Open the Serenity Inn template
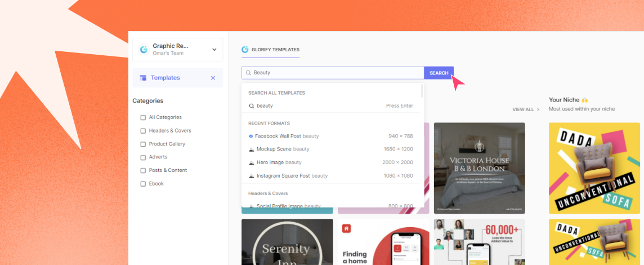The width and height of the screenshot is (644, 265). pos(287,242)
